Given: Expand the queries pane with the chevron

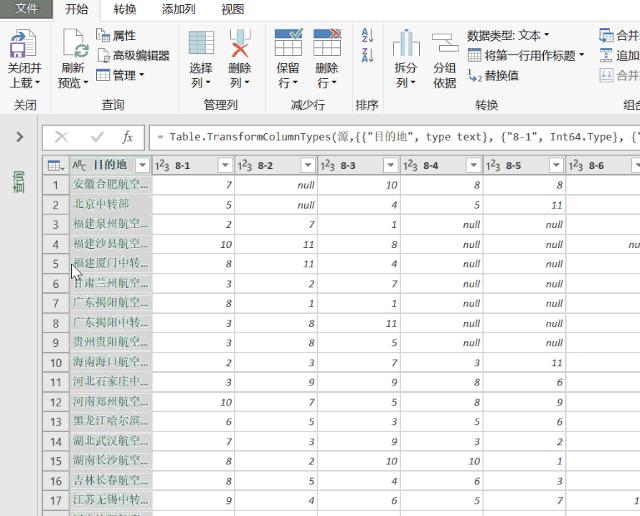Looking at the screenshot, I should tap(19, 137).
